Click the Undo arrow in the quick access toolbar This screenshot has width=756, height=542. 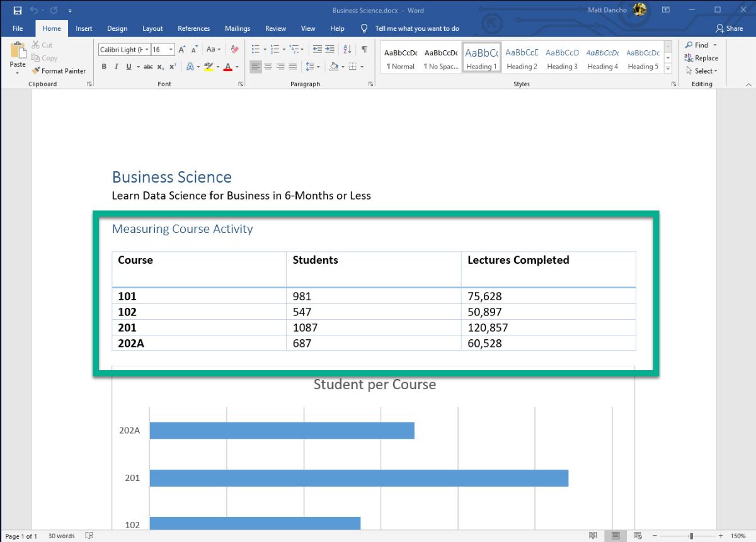pyautogui.click(x=34, y=10)
